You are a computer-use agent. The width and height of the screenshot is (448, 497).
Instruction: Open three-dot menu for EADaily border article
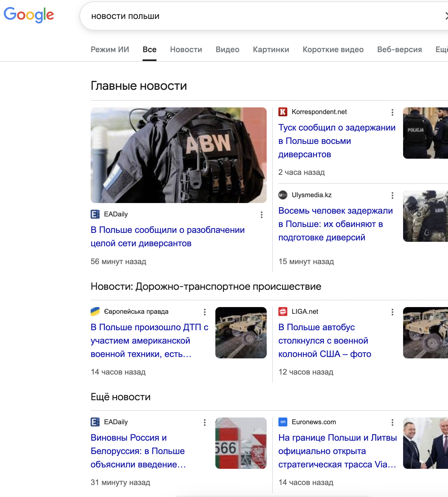click(x=204, y=423)
